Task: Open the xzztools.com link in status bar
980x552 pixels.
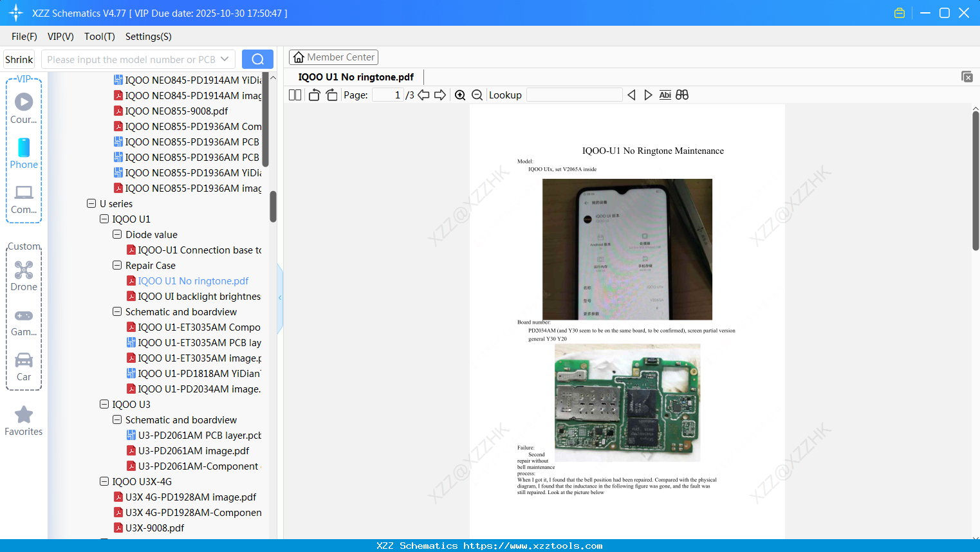Action: click(x=533, y=546)
